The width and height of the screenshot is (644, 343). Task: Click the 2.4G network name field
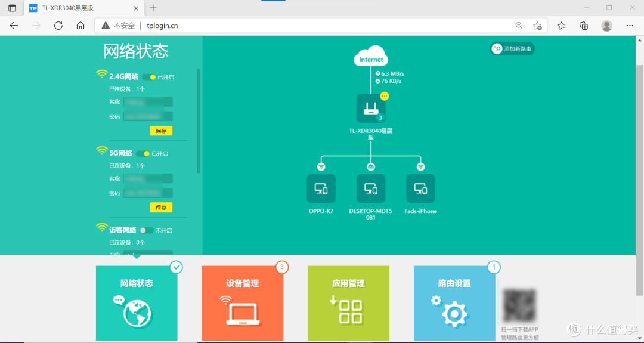tap(148, 102)
